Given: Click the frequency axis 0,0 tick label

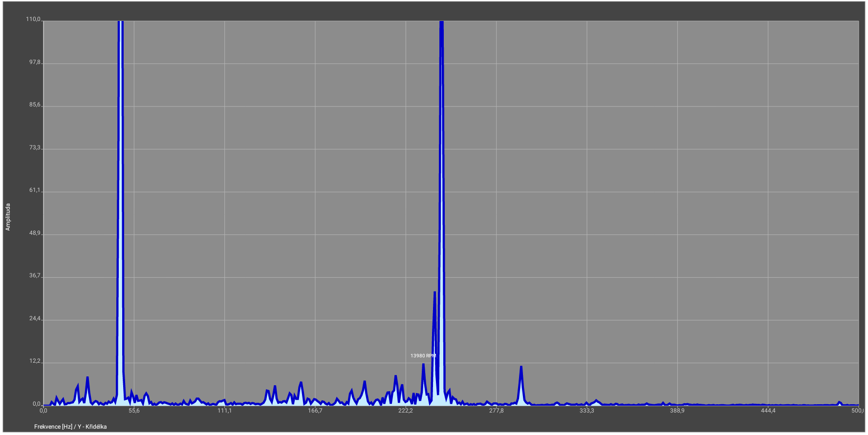Looking at the screenshot, I should (43, 411).
